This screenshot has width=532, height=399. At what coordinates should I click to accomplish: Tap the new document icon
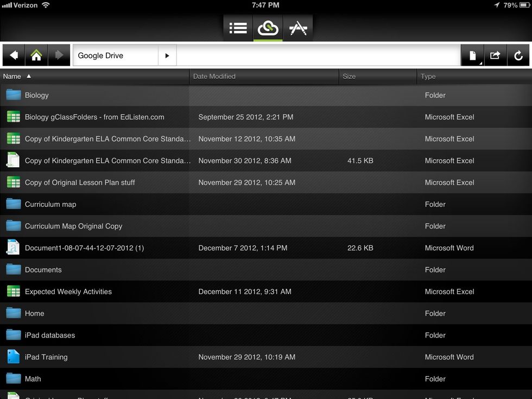tap(472, 55)
